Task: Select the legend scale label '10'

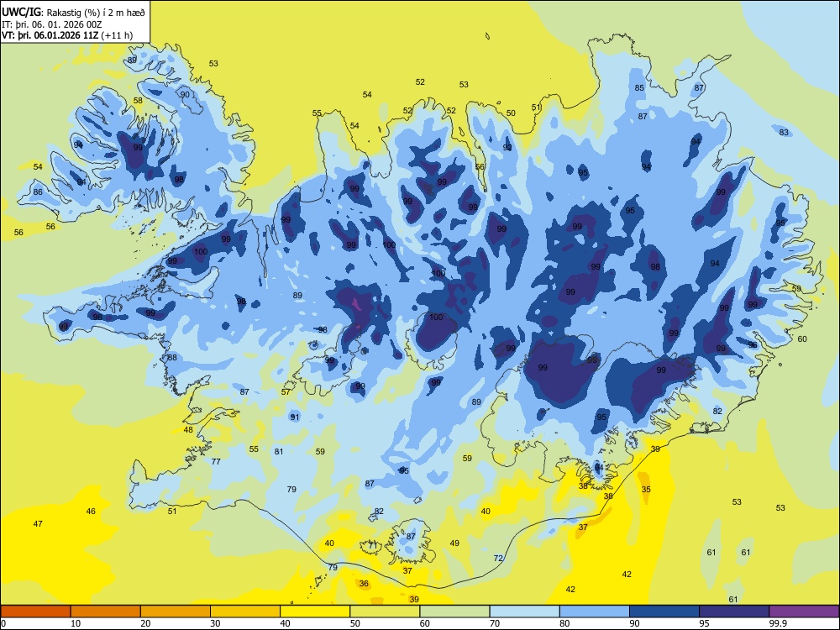Action: pos(76,623)
